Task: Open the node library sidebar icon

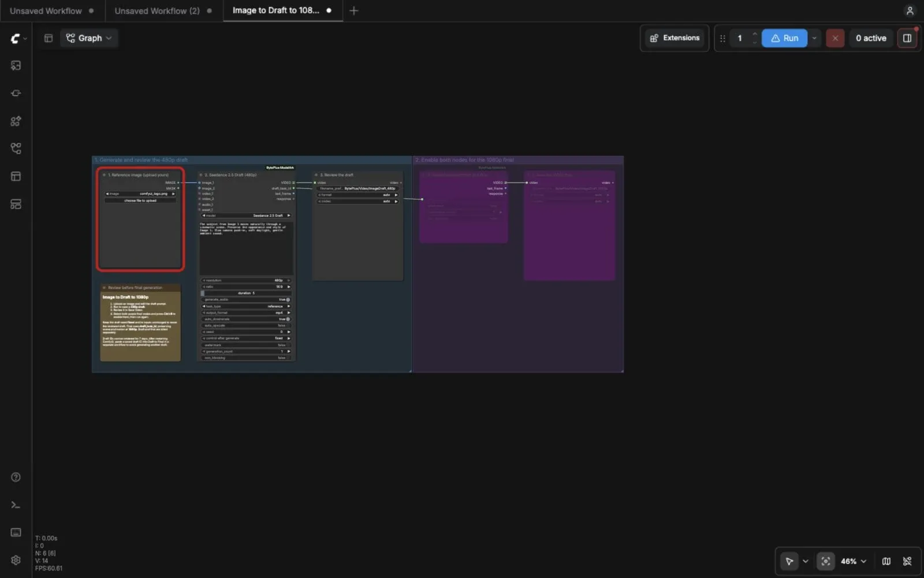Action: click(16, 93)
